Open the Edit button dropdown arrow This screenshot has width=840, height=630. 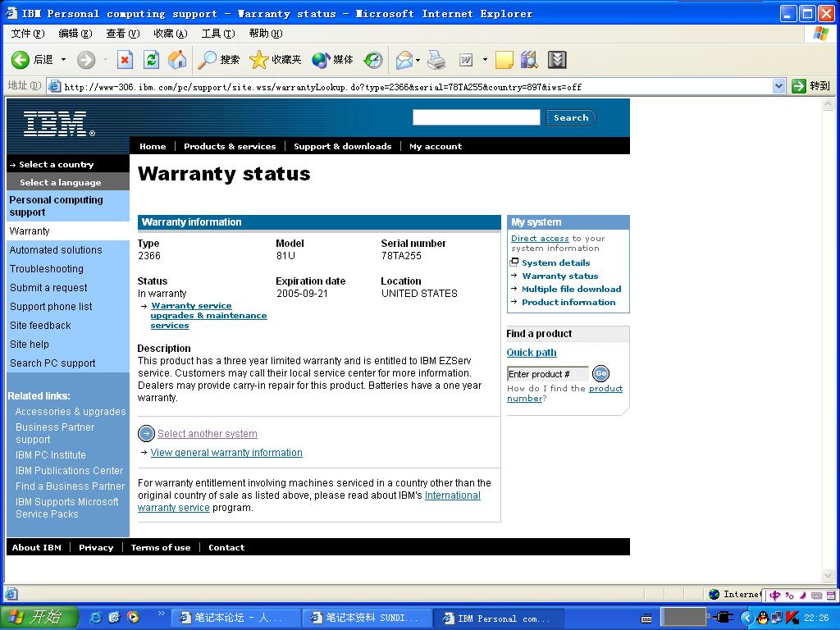(x=485, y=59)
